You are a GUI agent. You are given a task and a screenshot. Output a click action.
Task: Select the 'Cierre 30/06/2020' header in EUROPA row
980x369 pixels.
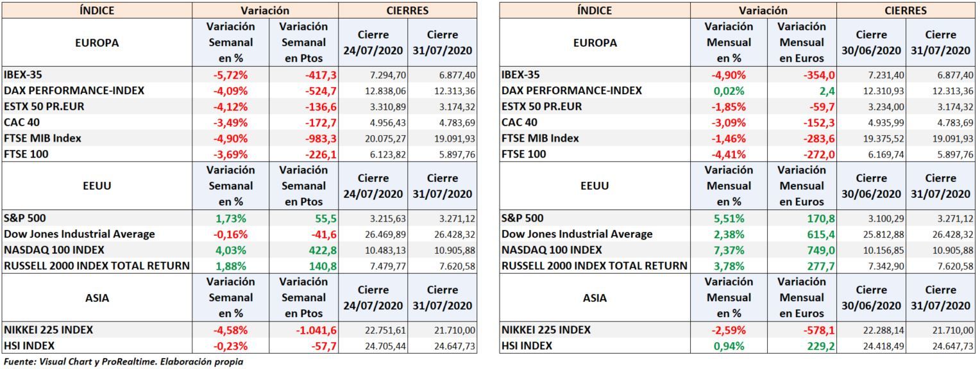point(871,42)
